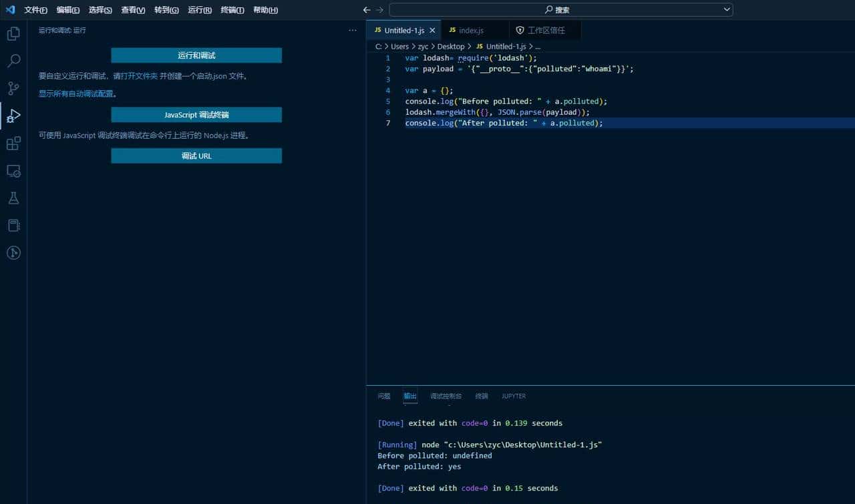This screenshot has height=504, width=855.
Task: Select the Testing flask icon
Action: click(13, 198)
